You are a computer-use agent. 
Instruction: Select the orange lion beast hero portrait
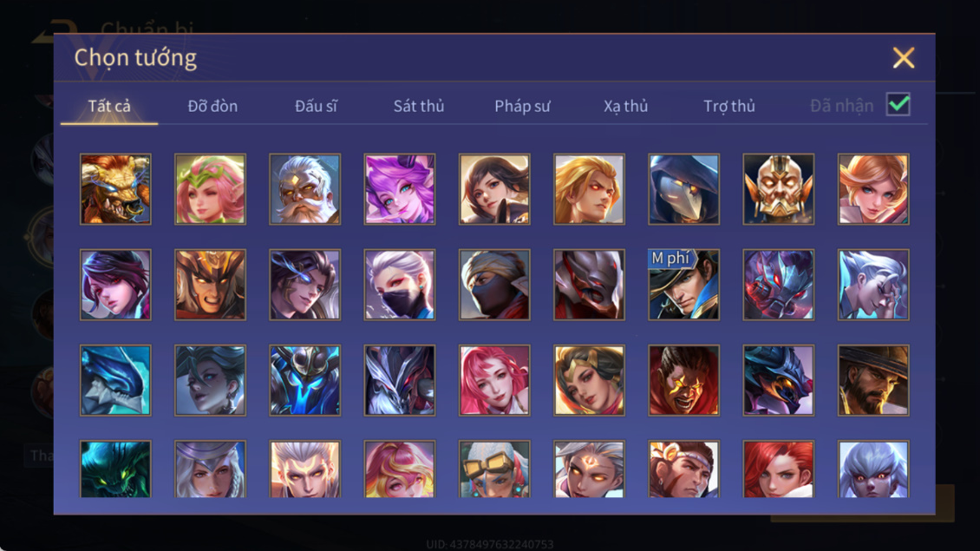click(x=115, y=189)
